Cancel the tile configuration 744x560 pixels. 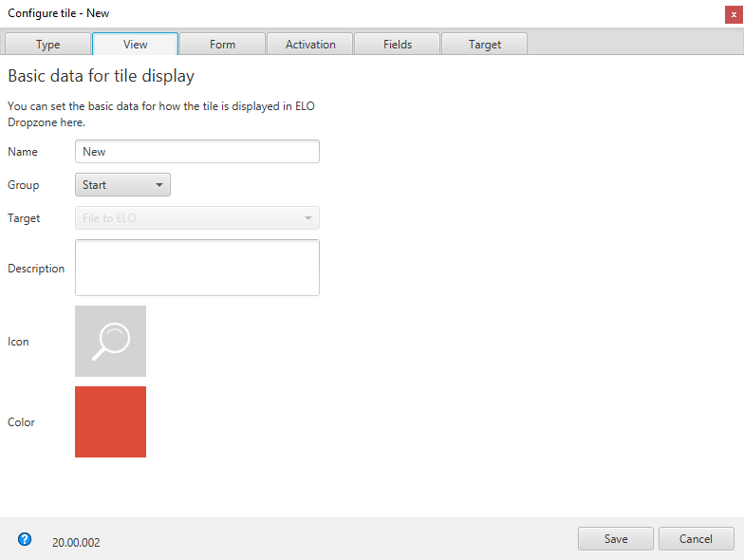[697, 539]
